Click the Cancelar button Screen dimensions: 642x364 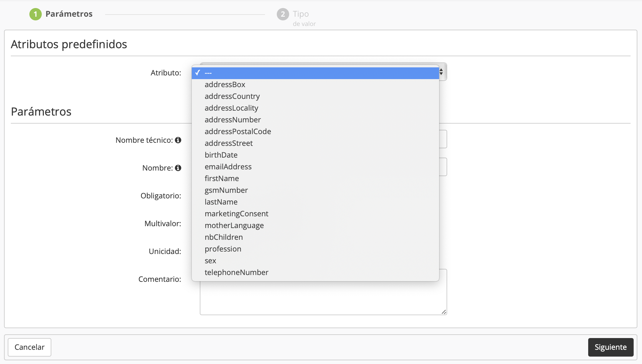pos(29,347)
